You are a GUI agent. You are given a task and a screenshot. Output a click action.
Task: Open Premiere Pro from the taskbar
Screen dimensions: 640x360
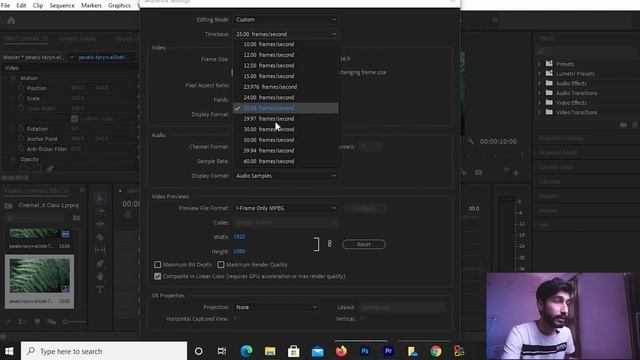pos(388,351)
